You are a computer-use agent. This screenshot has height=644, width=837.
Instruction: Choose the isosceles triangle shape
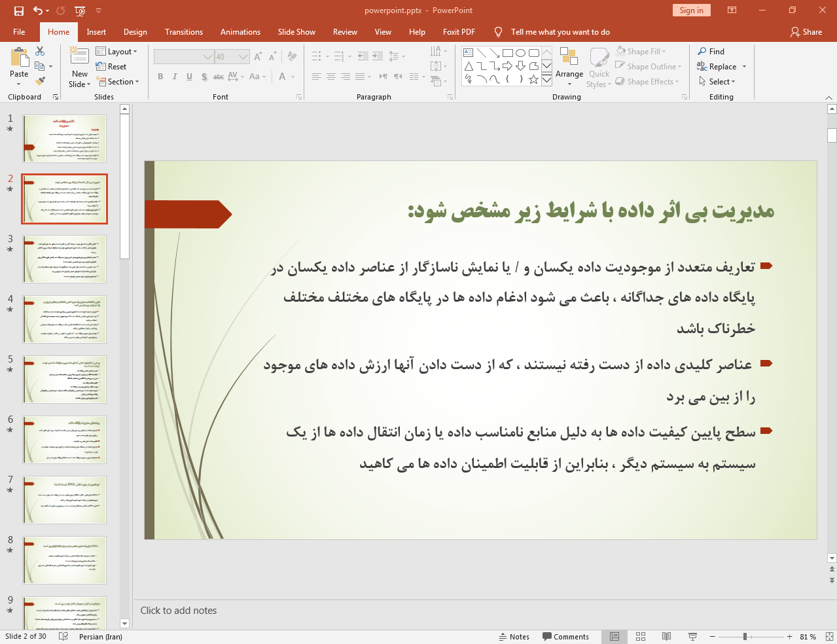(x=469, y=66)
